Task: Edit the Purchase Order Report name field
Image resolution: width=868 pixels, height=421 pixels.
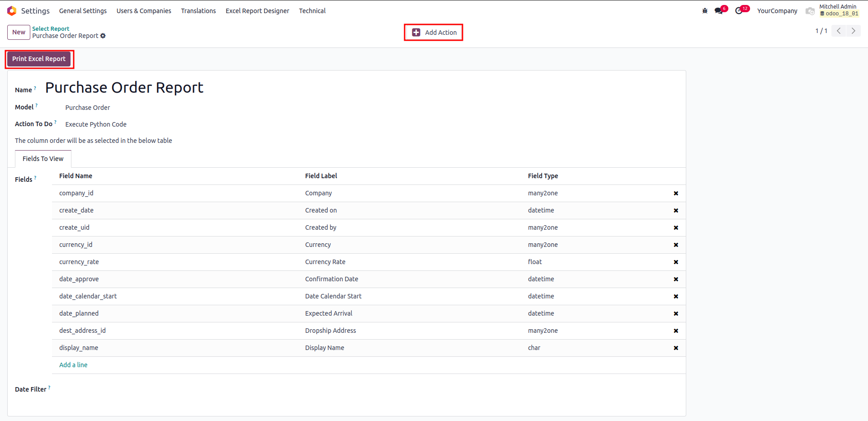Action: (124, 88)
